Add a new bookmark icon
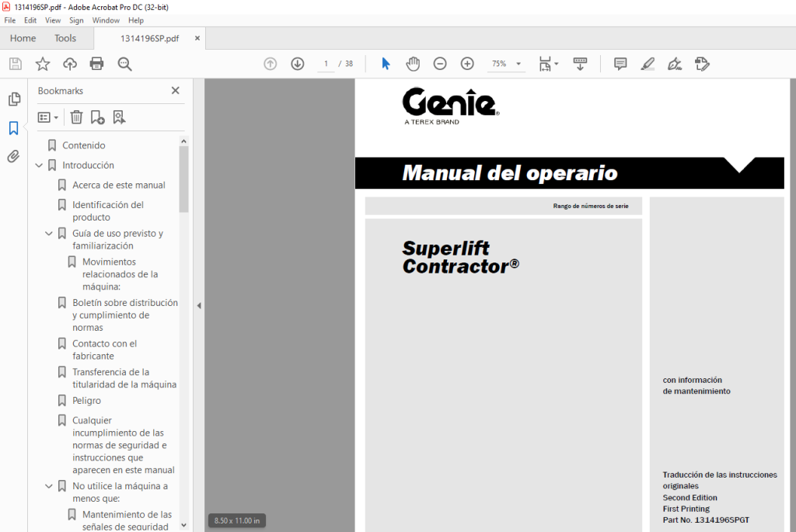 tap(97, 117)
